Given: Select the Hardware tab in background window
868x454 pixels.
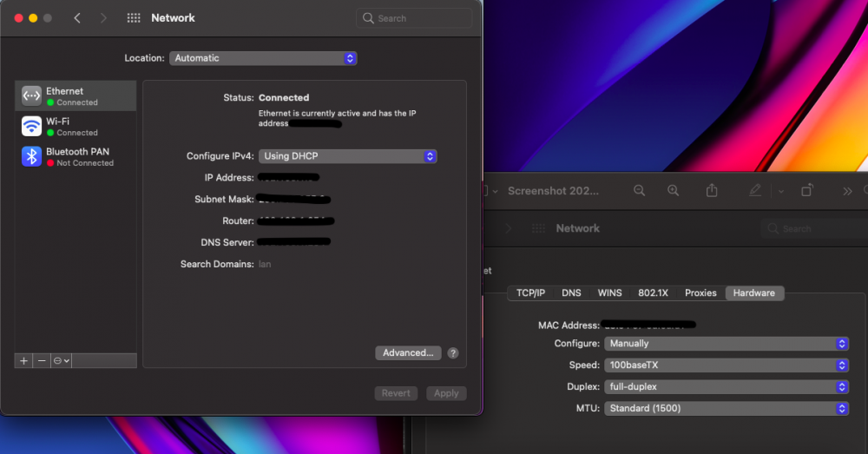Looking at the screenshot, I should [x=754, y=293].
